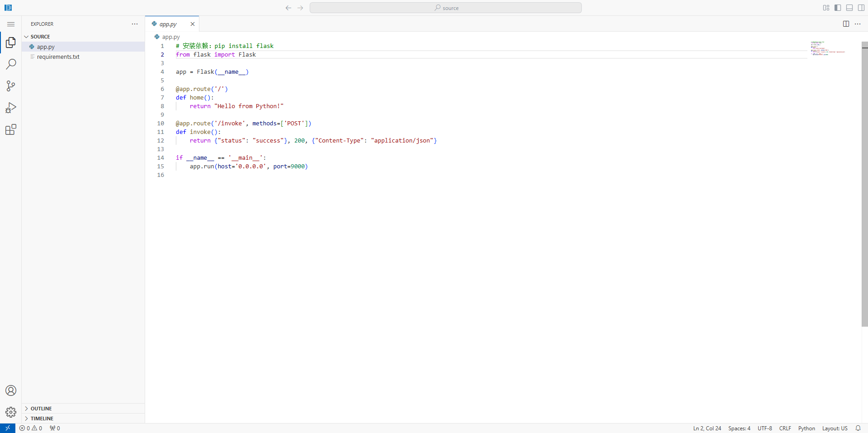
Task: Toggle the bottom Panel visibility
Action: (849, 8)
